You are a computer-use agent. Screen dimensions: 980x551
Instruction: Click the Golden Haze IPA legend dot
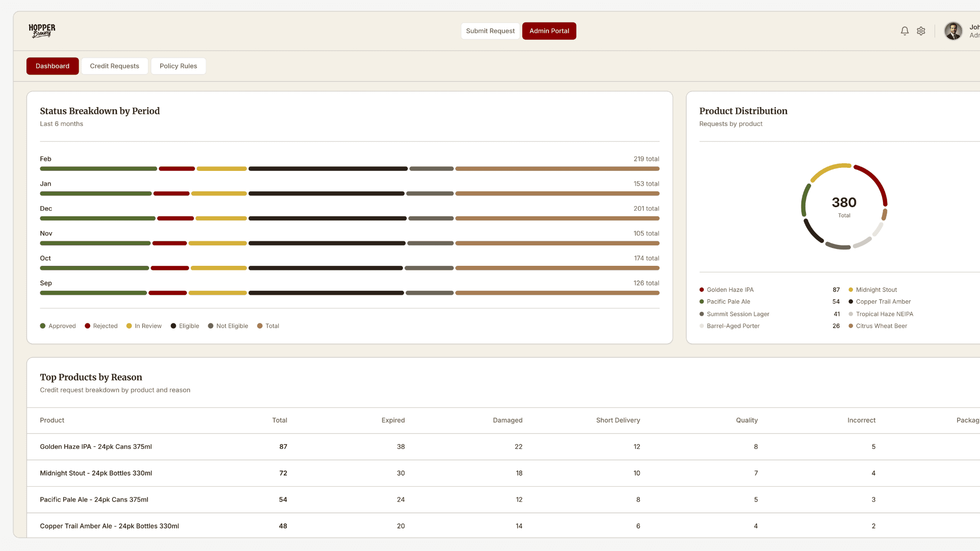[x=702, y=290]
